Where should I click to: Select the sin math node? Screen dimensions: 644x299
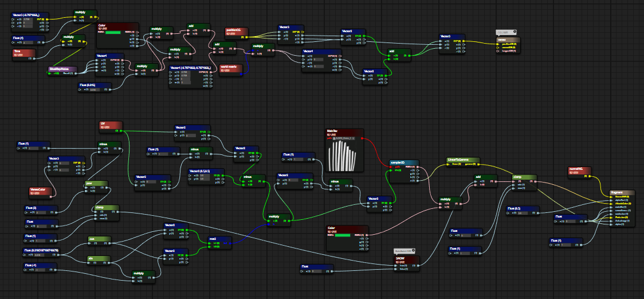click(99, 259)
